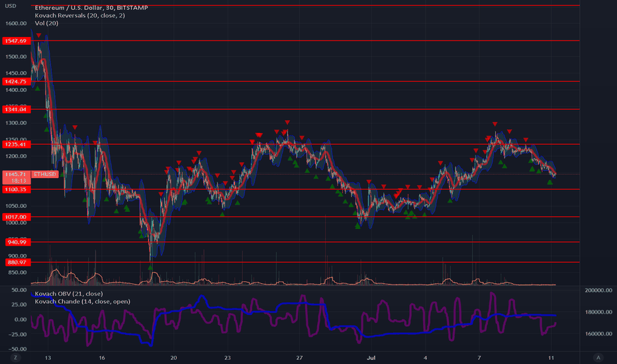
Task: Click the 850.00 price axis label
Action: [17, 272]
